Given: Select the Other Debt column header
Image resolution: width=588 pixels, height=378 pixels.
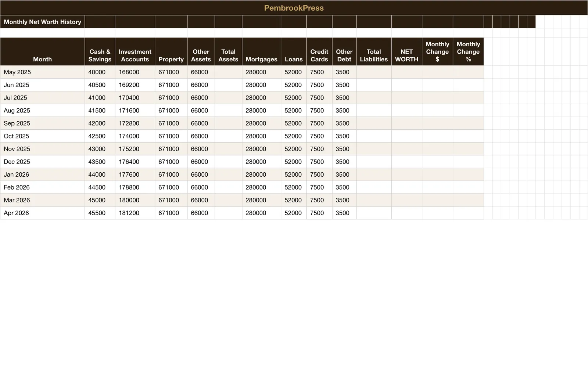Looking at the screenshot, I should 344,52.
